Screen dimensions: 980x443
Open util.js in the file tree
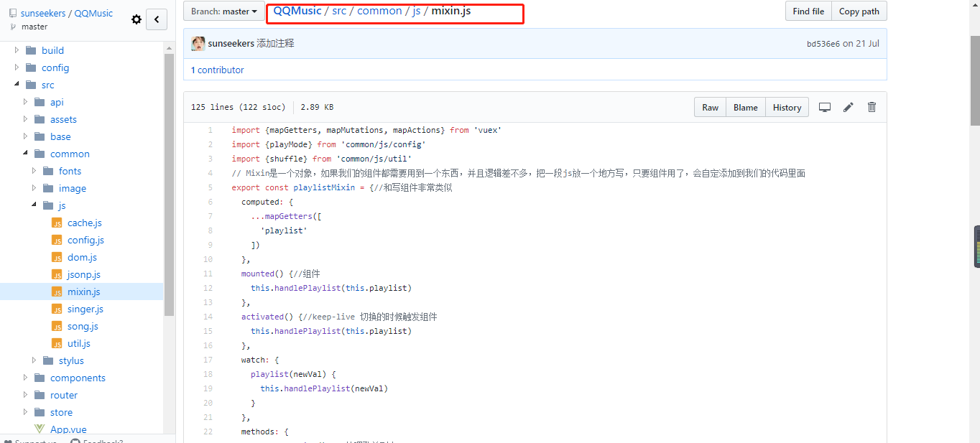(79, 343)
